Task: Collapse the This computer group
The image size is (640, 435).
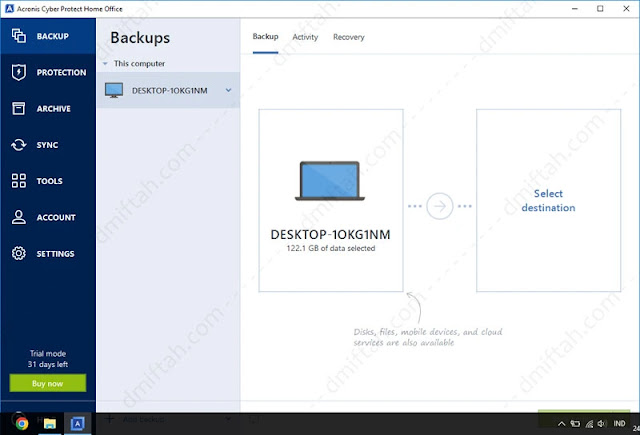Action: [105, 64]
